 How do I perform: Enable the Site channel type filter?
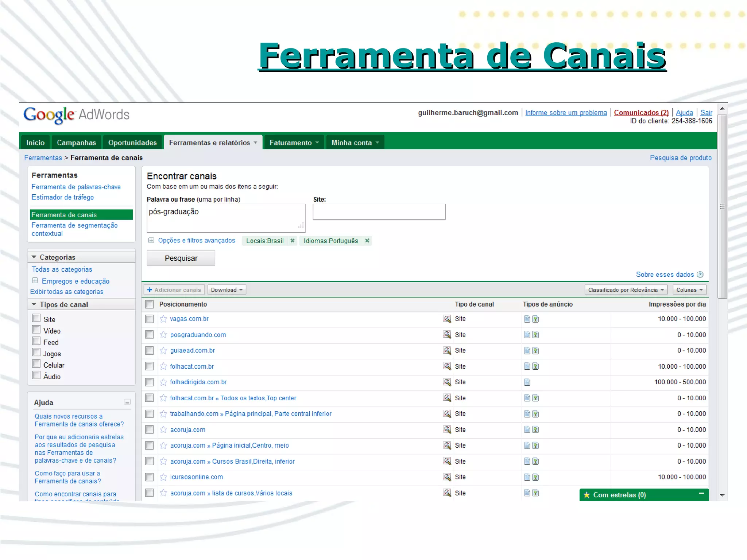click(x=36, y=318)
